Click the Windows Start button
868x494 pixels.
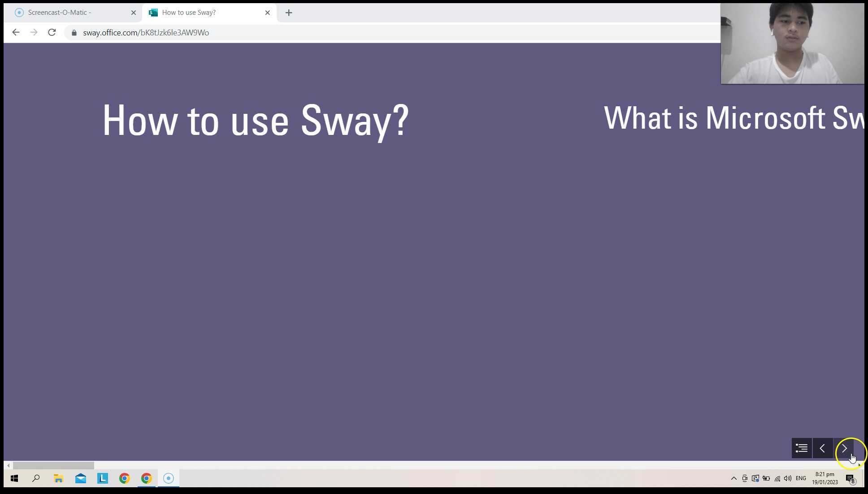coord(14,478)
